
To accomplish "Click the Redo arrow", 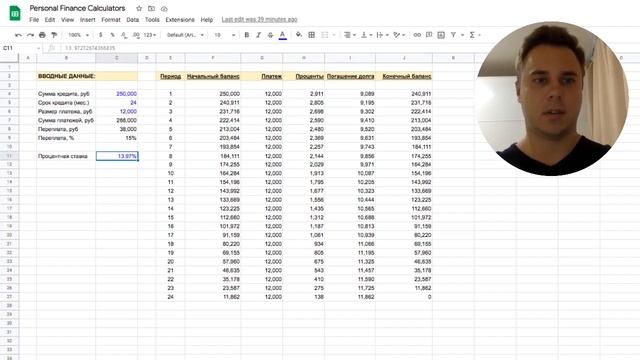I will click(30, 35).
